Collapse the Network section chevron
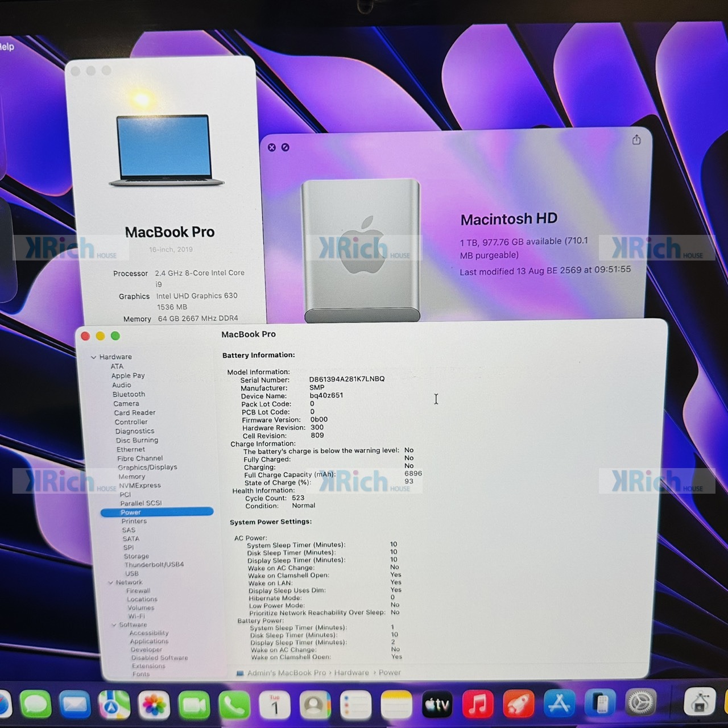This screenshot has width=728, height=728. (x=110, y=582)
